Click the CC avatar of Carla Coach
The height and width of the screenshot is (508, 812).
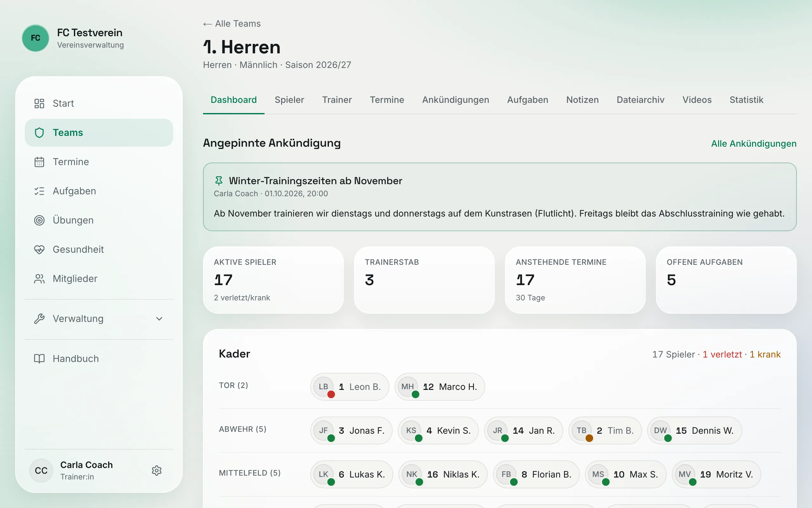[x=41, y=470]
